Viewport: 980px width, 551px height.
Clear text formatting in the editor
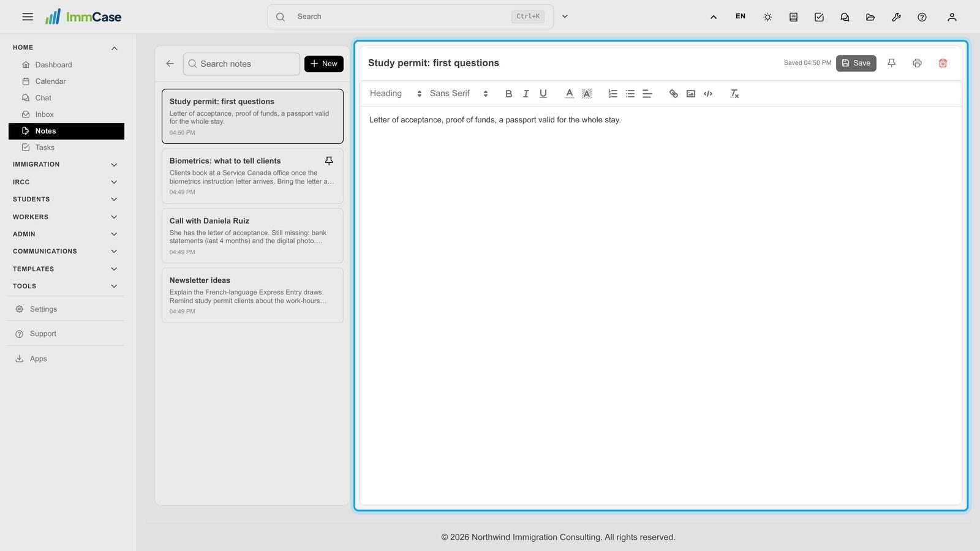[734, 94]
